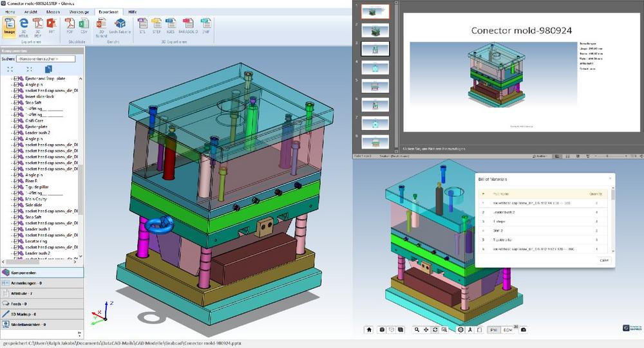644x348 pixels.
Task: Hide the Locator ring component
Action: coord(17,241)
